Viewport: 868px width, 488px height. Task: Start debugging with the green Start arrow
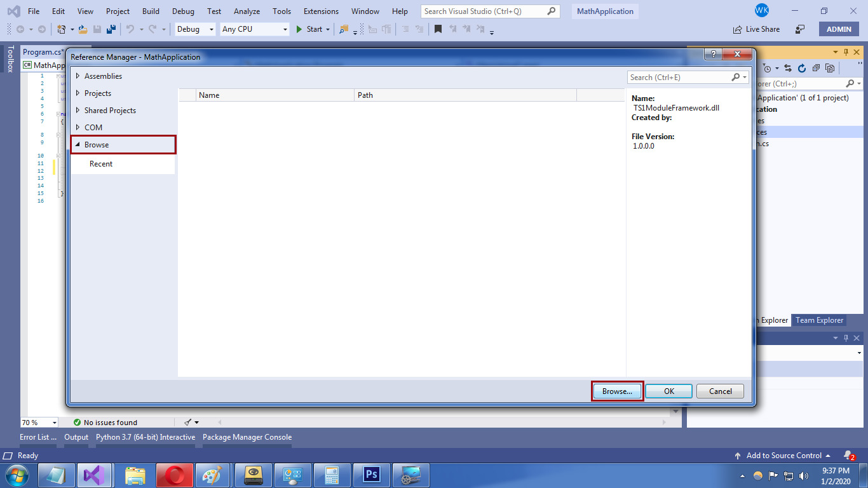tap(299, 29)
